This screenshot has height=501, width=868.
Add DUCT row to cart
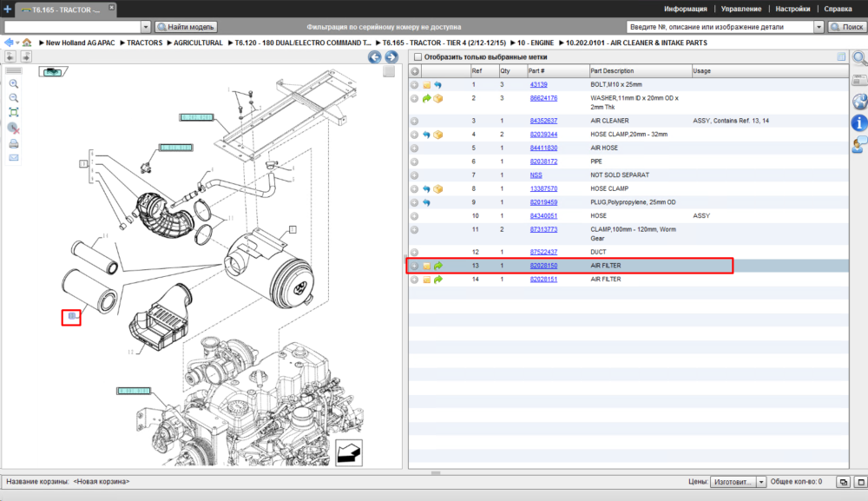pyautogui.click(x=415, y=253)
